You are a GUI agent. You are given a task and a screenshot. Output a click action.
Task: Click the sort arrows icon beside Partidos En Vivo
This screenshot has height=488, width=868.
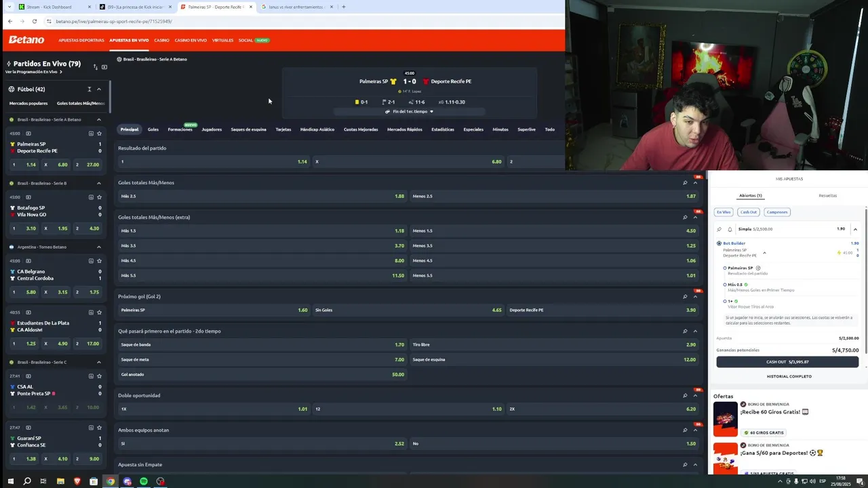95,67
